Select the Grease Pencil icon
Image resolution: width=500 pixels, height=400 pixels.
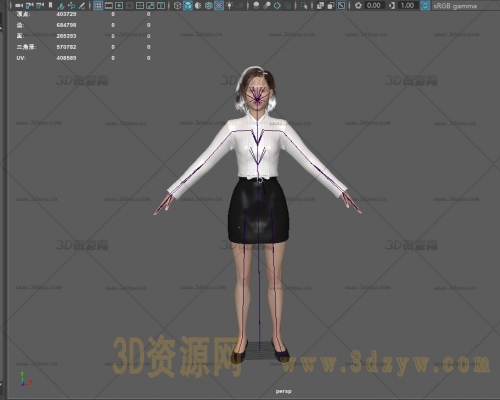[x=82, y=5]
